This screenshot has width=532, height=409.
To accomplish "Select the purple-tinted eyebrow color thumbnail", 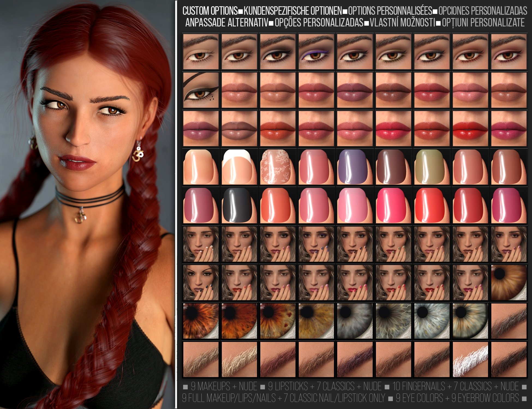I will coord(355,359).
